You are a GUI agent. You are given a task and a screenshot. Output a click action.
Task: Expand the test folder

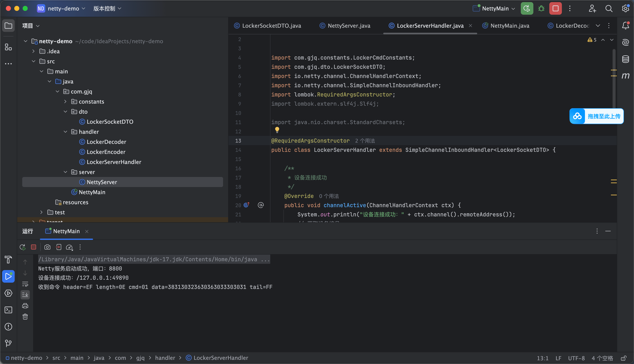point(42,212)
